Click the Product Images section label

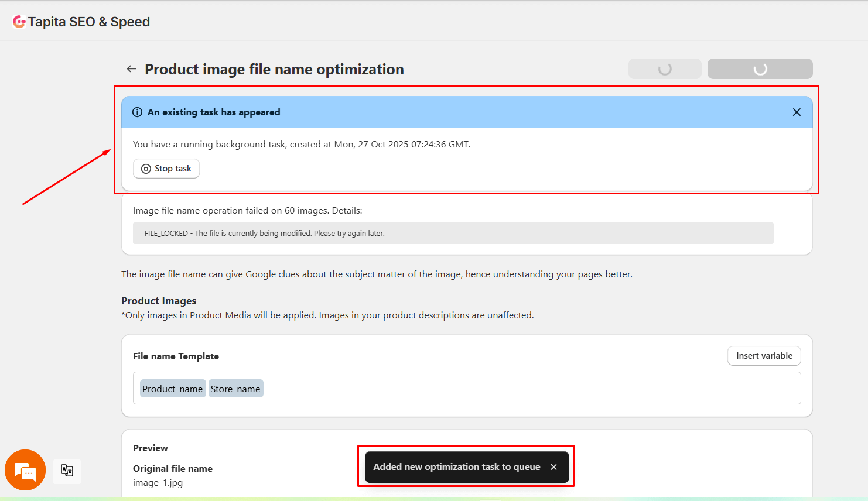158,301
